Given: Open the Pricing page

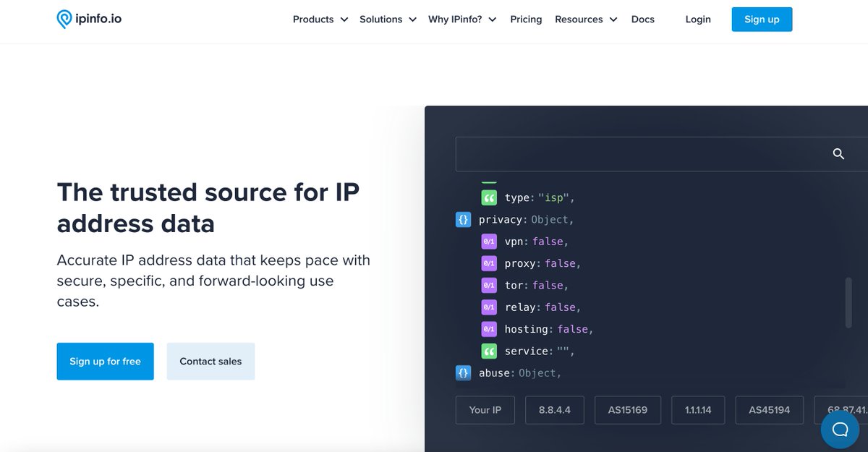Looking at the screenshot, I should click(x=526, y=20).
